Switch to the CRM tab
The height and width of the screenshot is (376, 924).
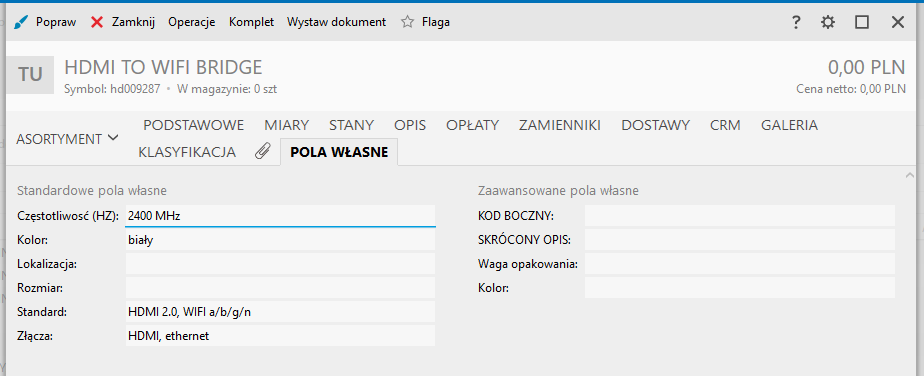pos(725,125)
